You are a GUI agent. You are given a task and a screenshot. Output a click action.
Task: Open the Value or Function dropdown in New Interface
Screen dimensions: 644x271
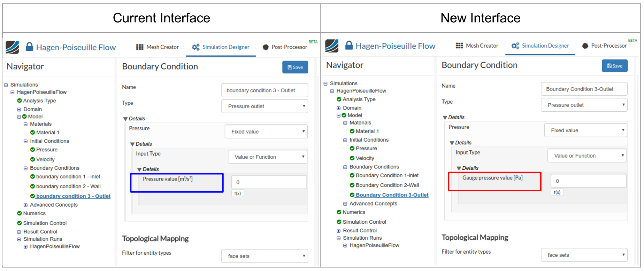[587, 156]
